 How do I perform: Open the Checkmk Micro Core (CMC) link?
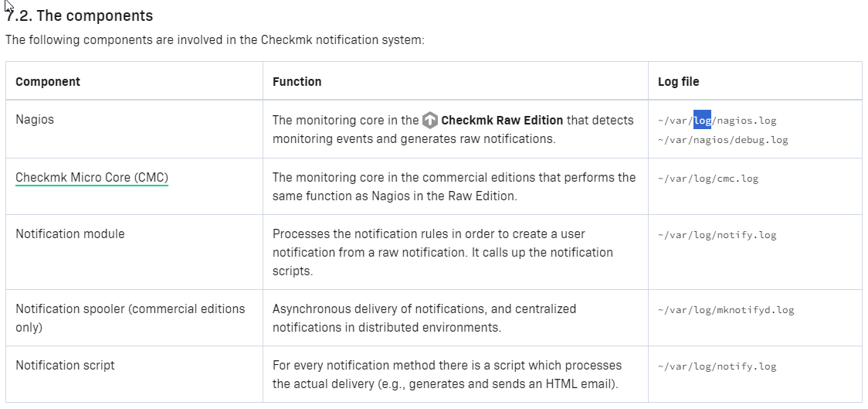[x=92, y=178]
